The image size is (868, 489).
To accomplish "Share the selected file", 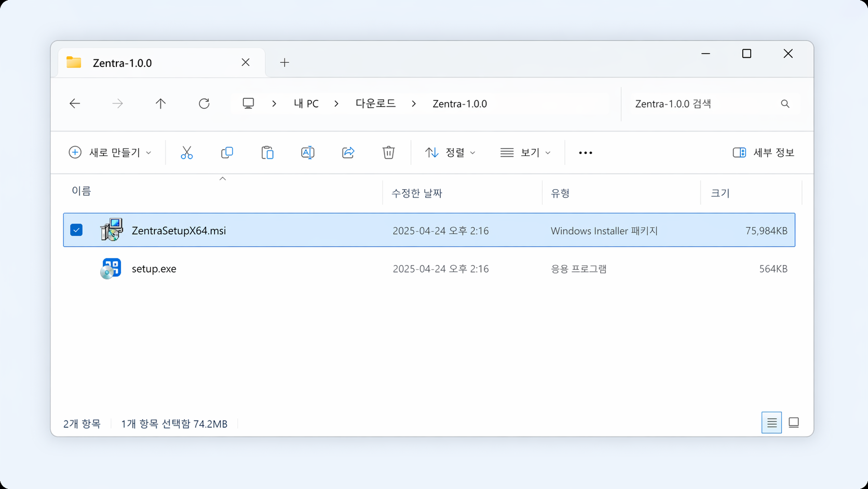I will point(348,152).
